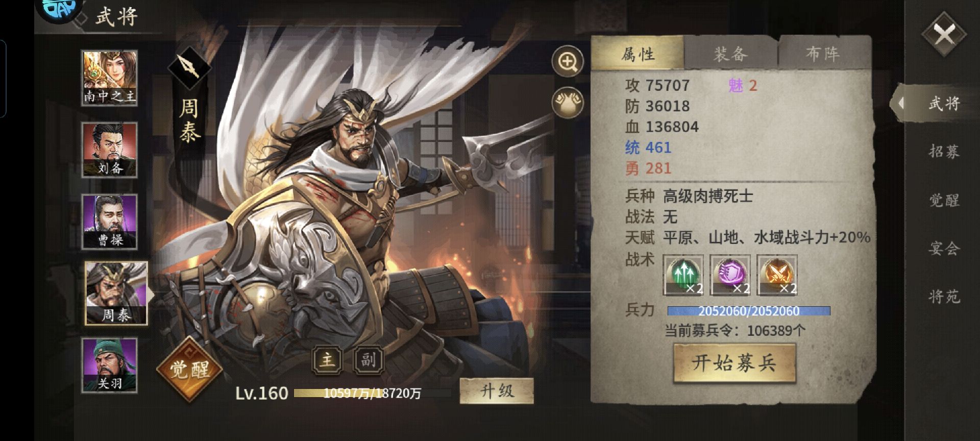Click the 开始募兵 button
980x441 pixels.
(734, 363)
